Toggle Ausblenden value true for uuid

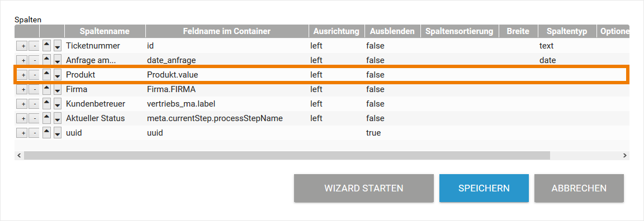(373, 133)
